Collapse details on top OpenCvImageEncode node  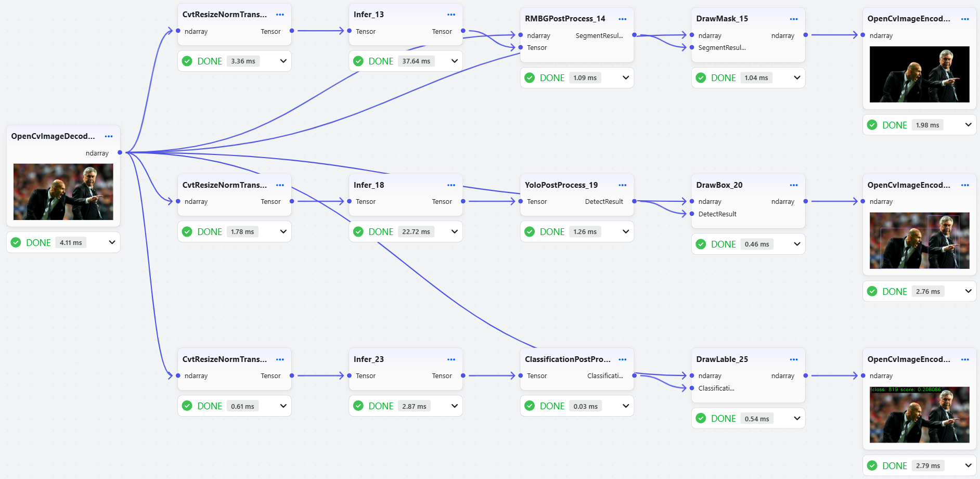(x=968, y=125)
